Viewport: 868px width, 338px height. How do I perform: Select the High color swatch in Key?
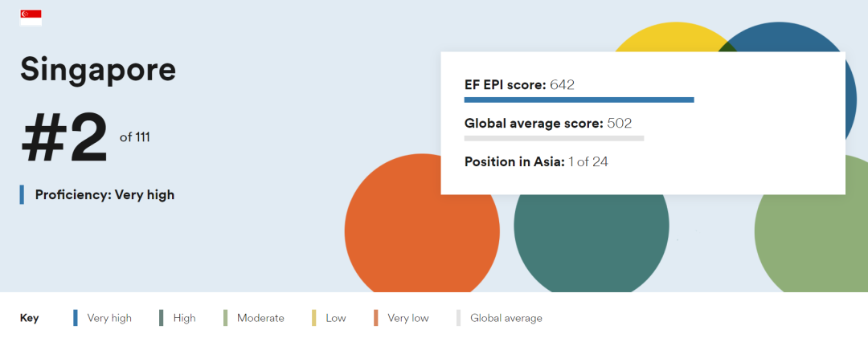coord(162,318)
